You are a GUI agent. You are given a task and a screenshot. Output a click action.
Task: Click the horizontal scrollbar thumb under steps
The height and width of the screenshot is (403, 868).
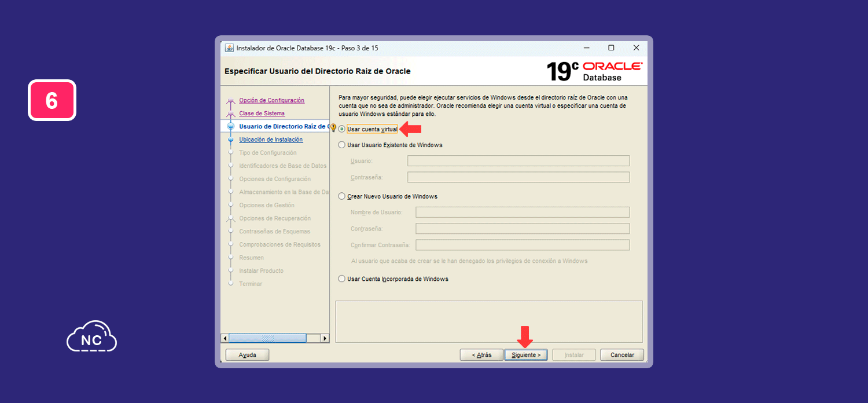[267, 338]
